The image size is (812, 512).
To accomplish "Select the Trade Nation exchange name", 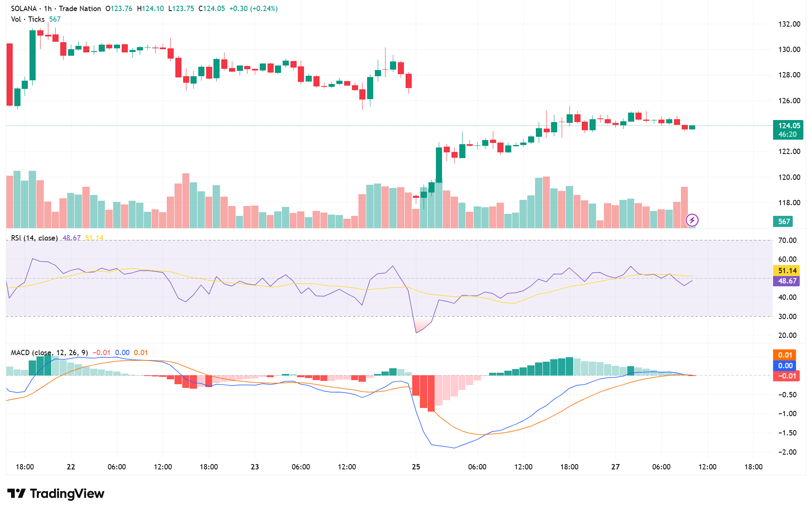I will (x=79, y=8).
